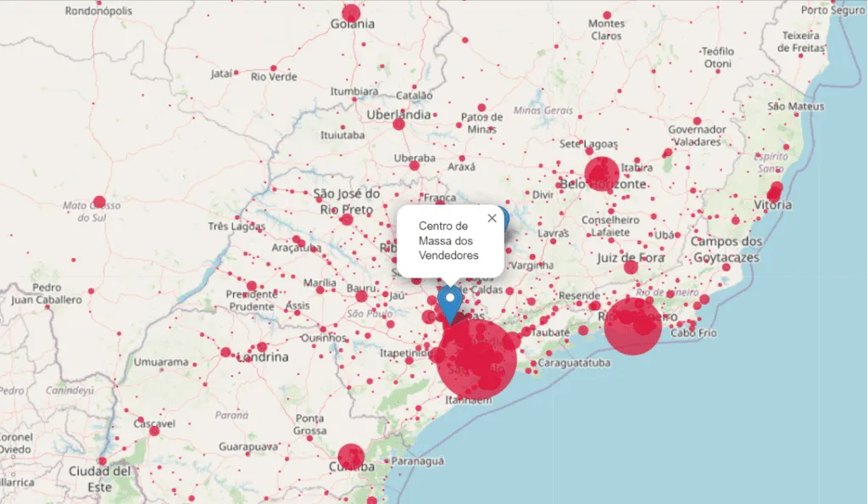This screenshot has height=504, width=868.
Task: Click the 'Conselheiro Lafaiete' map label
Action: [x=610, y=226]
